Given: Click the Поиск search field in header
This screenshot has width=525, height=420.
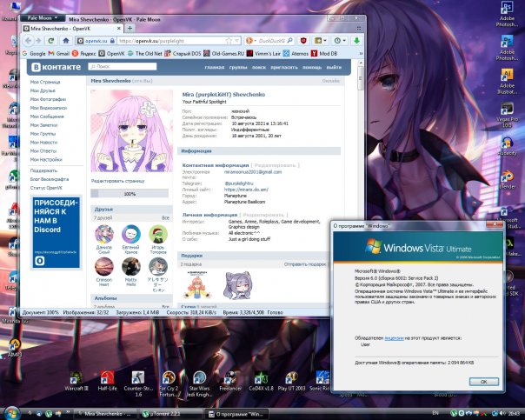Looking at the screenshot, I should pos(118,66).
